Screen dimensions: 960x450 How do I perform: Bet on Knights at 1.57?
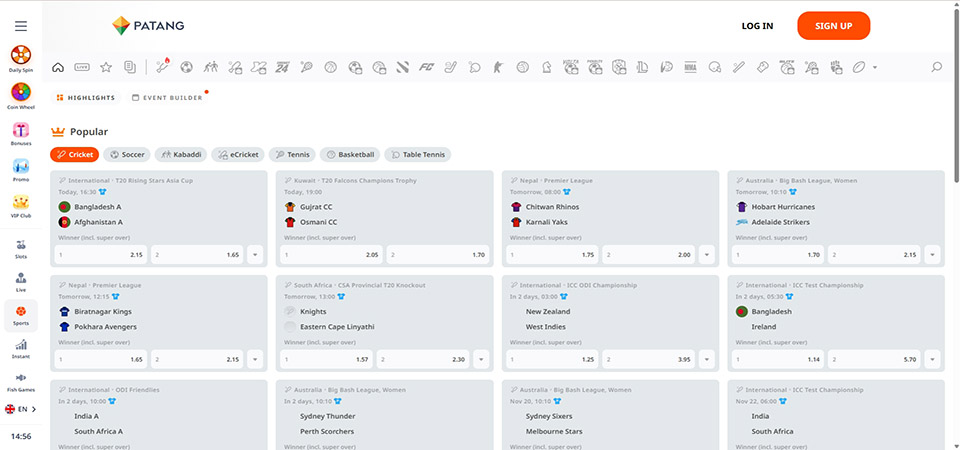tap(326, 359)
